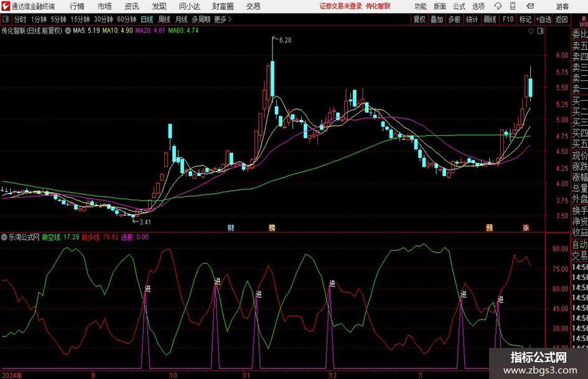Click the 叠加 overlay button
This screenshot has height=379, width=588.
437,19
